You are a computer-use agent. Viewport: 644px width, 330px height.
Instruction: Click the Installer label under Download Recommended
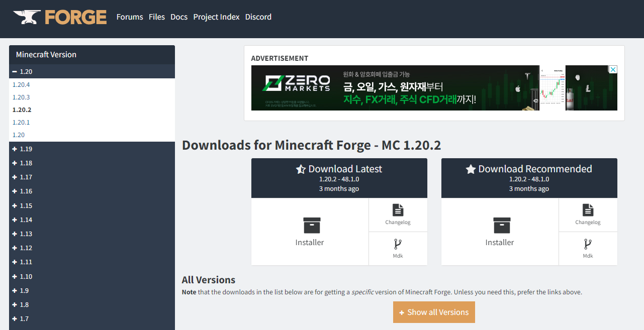tap(500, 243)
